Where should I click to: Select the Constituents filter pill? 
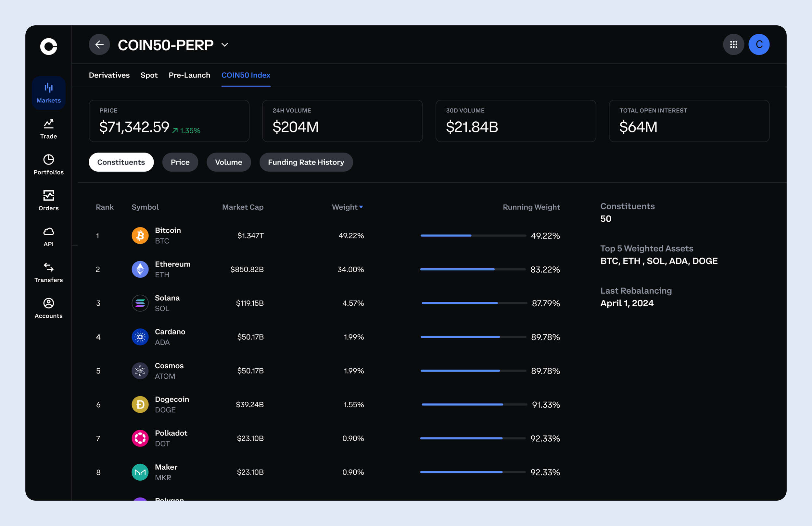click(121, 162)
